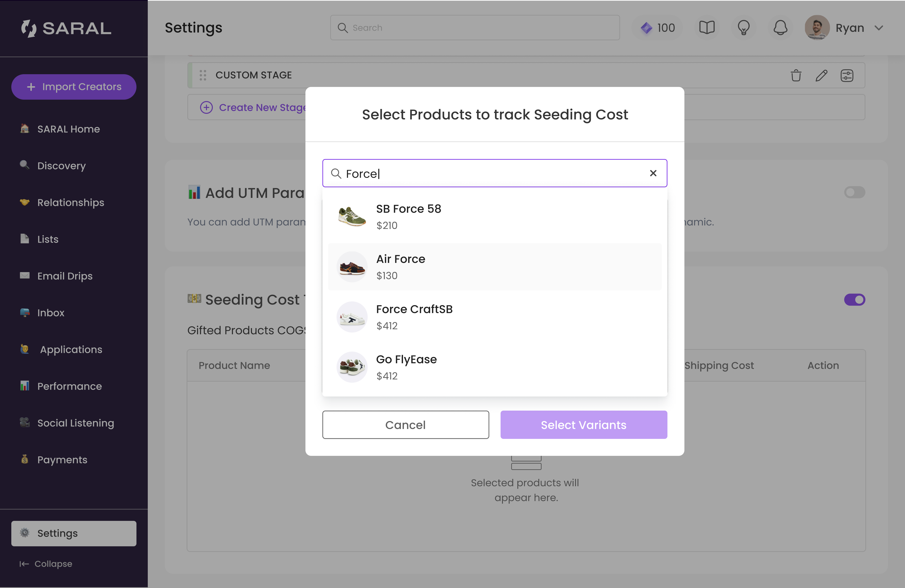This screenshot has height=588, width=905.
Task: Open CUSTOM STAGE settings sliders icon
Action: [847, 75]
